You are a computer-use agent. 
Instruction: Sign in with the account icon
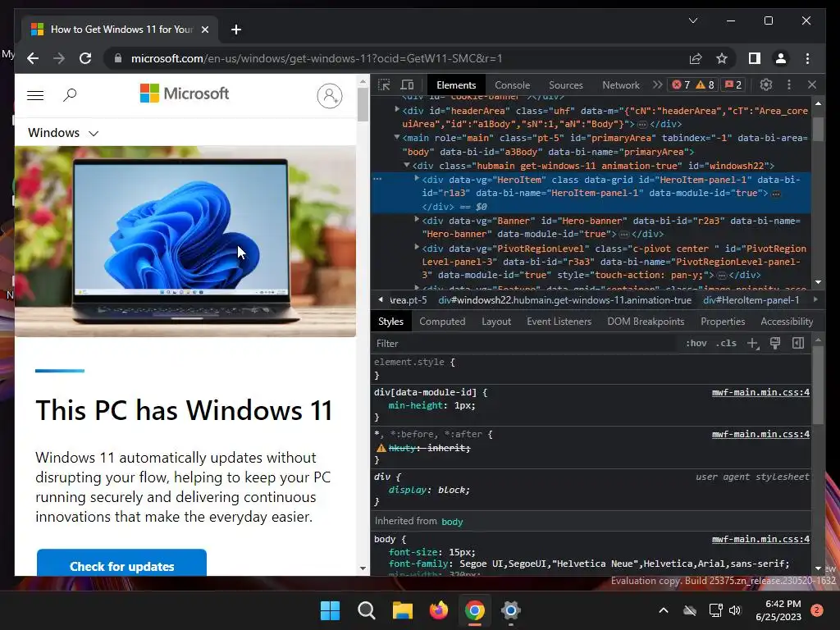pos(330,96)
